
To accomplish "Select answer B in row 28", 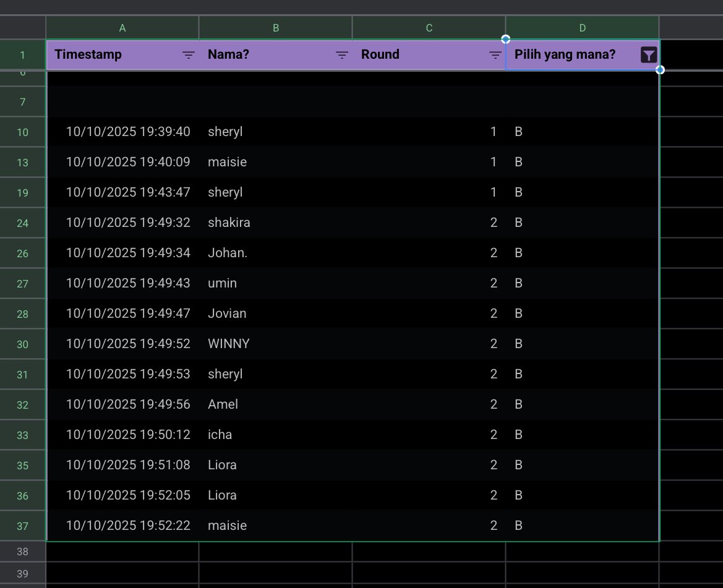I will [x=583, y=313].
